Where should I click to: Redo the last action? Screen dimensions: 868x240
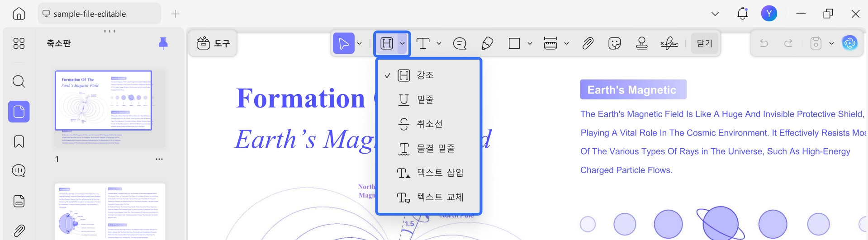point(788,43)
